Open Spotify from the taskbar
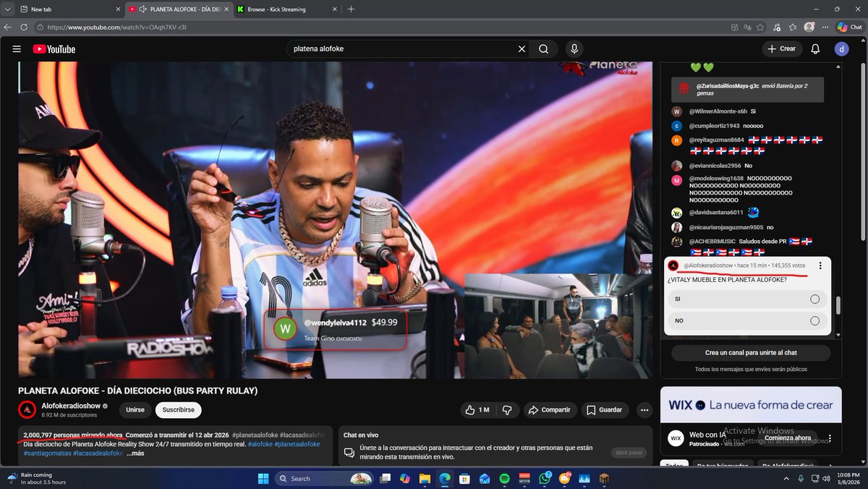 (x=504, y=478)
